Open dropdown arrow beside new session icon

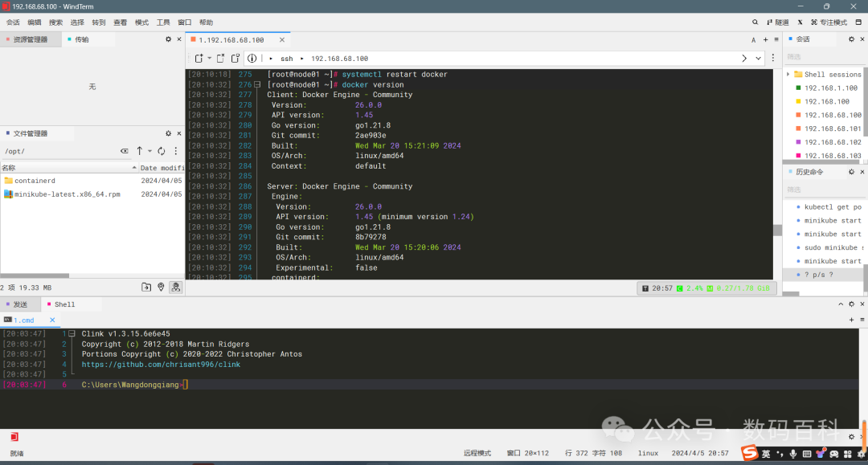[x=210, y=59]
